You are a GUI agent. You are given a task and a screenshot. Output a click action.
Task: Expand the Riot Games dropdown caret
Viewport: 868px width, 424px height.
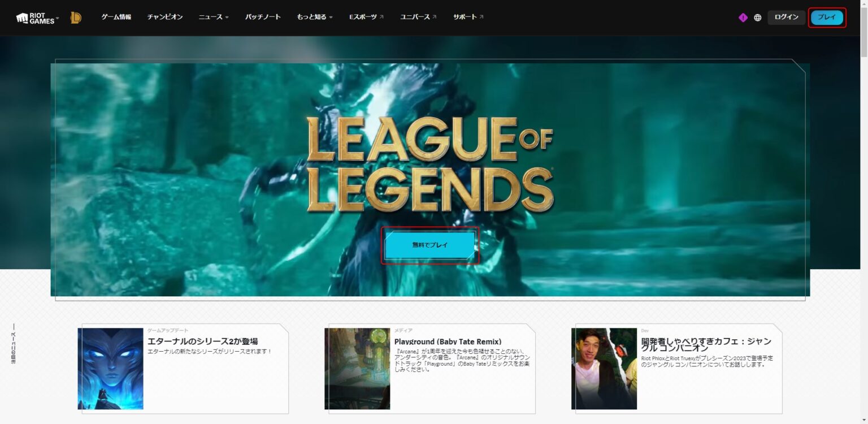57,18
